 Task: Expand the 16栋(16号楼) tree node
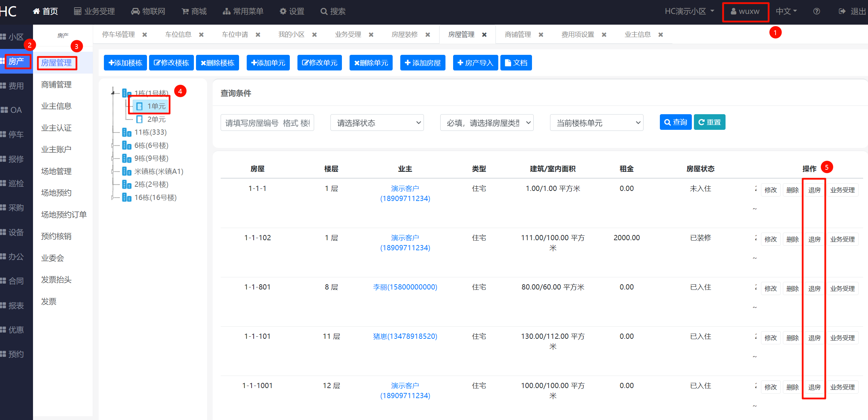(x=113, y=198)
